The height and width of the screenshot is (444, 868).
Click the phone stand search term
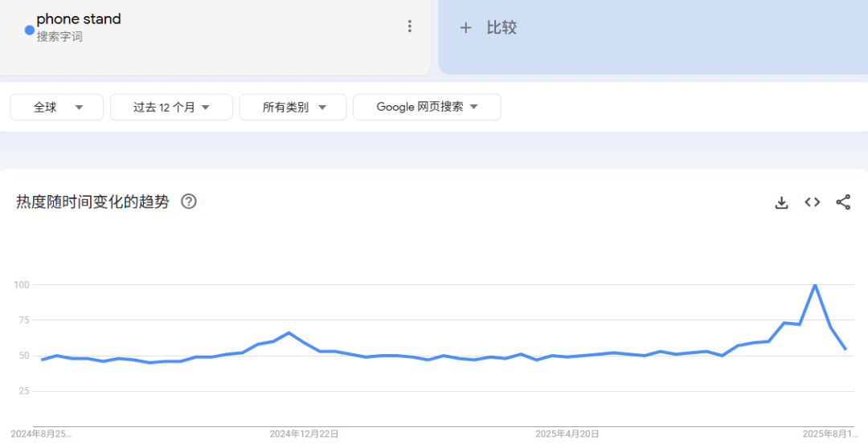(79, 19)
